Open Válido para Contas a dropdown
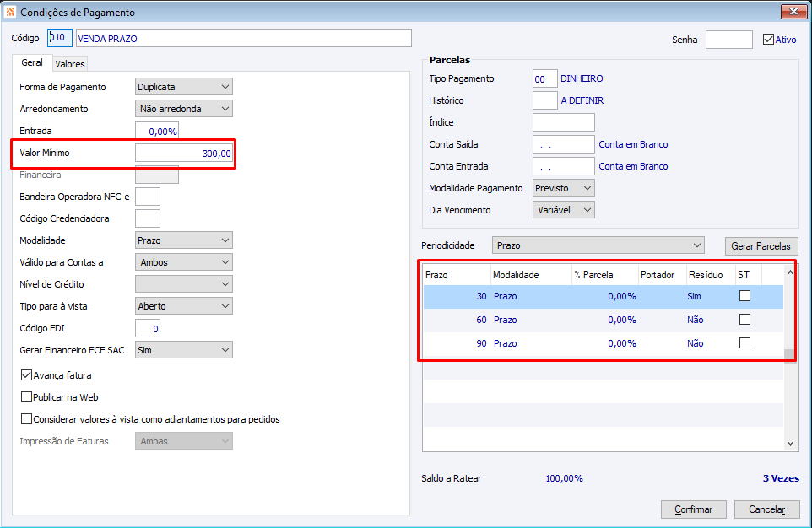Viewport: 812px width, 528px height. [x=184, y=262]
